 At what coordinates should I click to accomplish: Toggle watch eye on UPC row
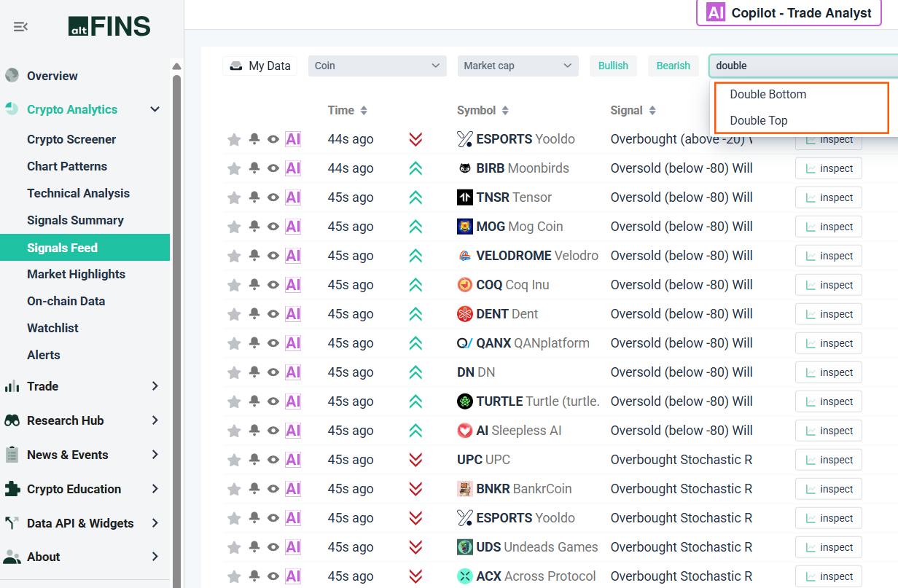click(273, 460)
